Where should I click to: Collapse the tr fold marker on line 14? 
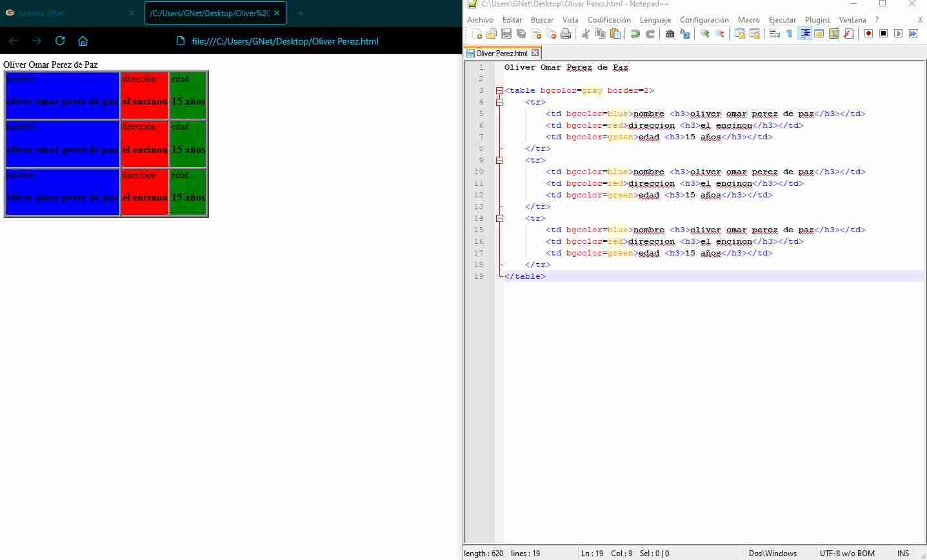(x=499, y=218)
